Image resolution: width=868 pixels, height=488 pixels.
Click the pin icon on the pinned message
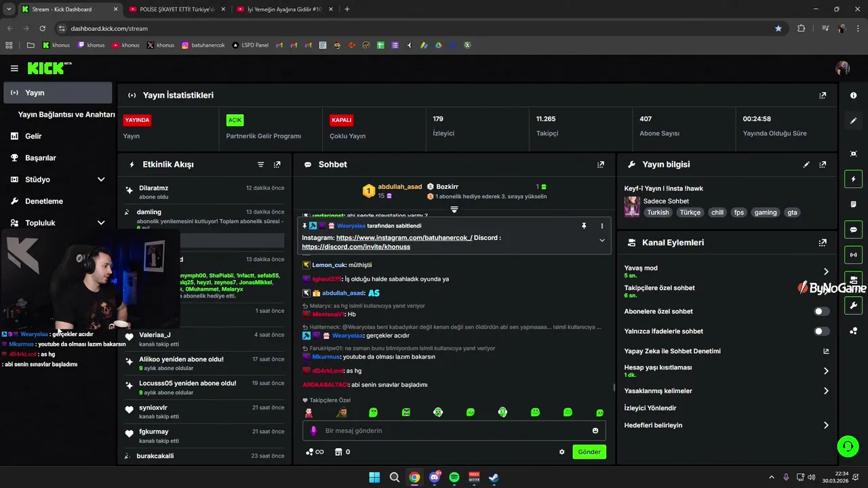click(x=584, y=226)
